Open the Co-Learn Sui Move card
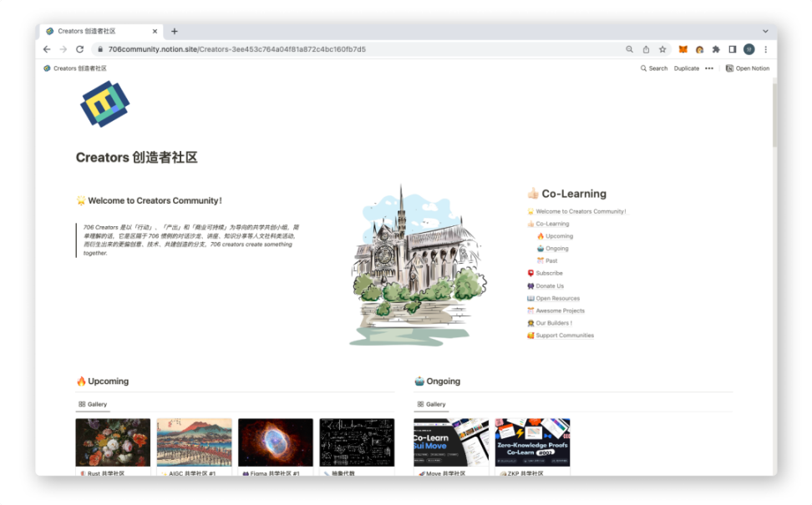The width and height of the screenshot is (812, 505). click(451, 447)
